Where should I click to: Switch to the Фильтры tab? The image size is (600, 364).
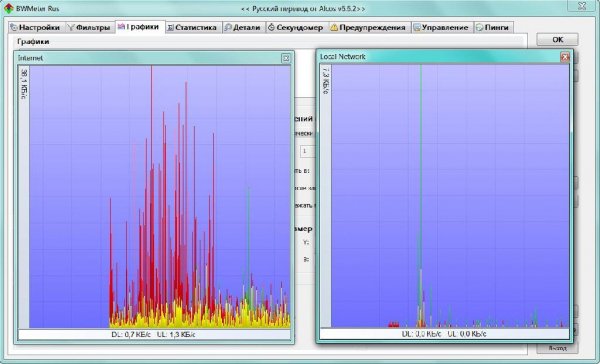click(89, 28)
